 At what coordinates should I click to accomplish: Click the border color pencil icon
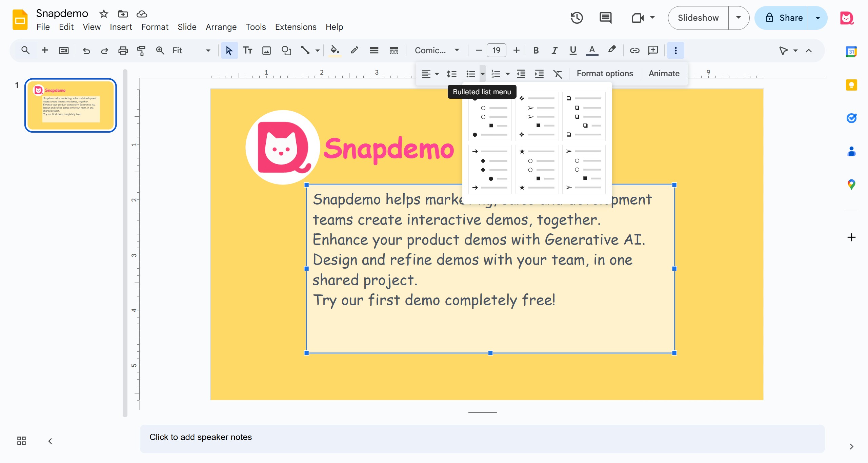[x=355, y=51]
